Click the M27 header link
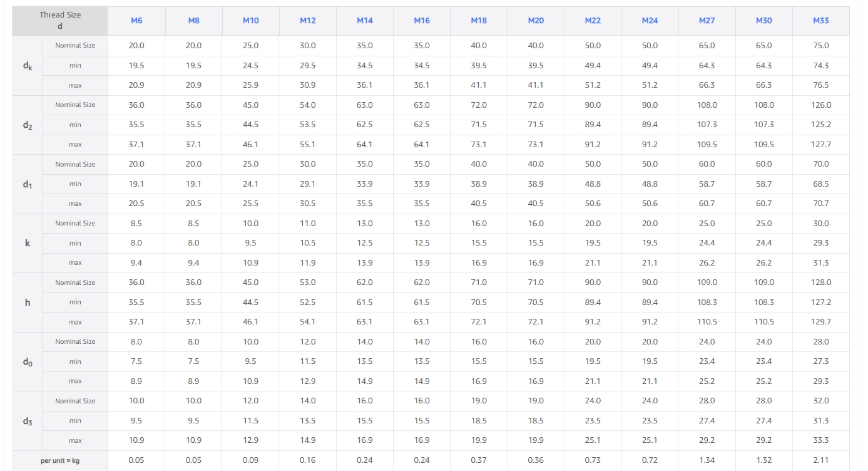868x471 pixels. point(707,21)
